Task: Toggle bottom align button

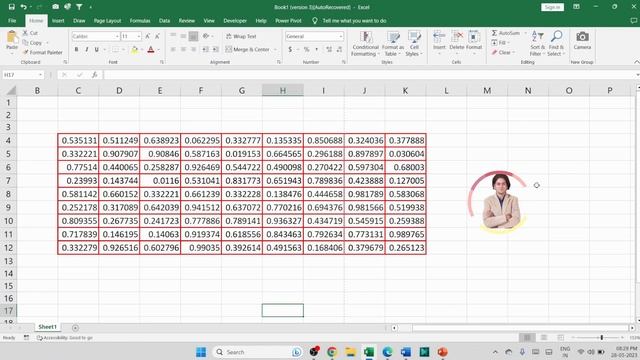Action: click(193, 36)
